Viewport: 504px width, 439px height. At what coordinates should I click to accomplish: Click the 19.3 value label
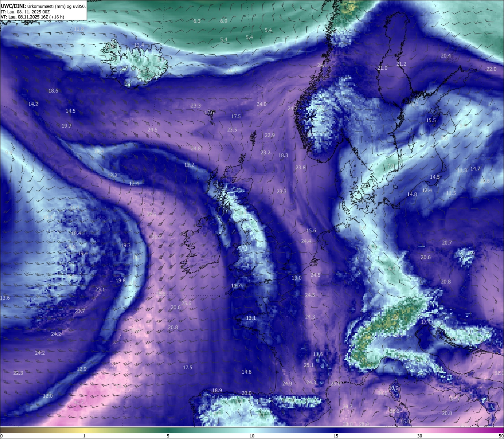126,246
